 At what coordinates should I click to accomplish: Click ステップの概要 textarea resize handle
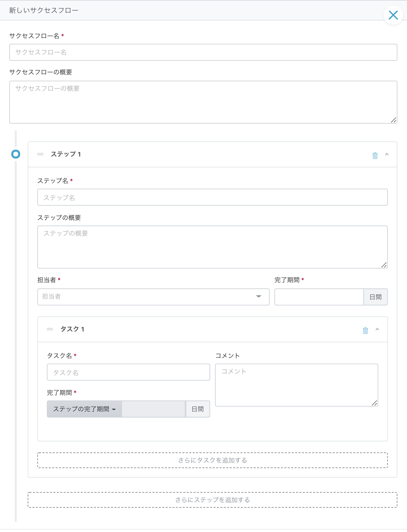(x=384, y=265)
